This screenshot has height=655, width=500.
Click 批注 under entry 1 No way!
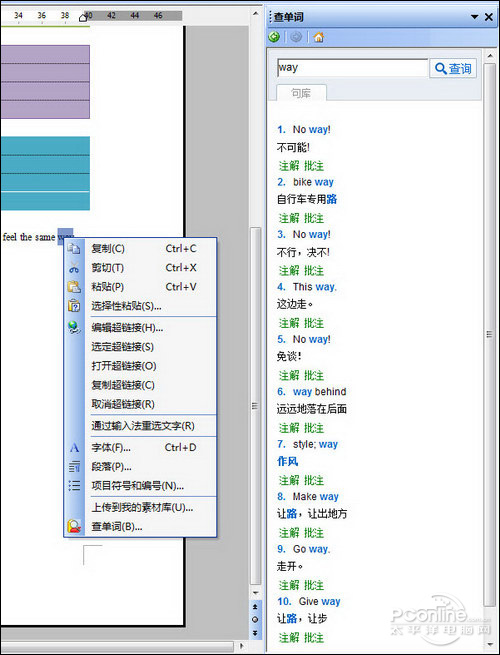tap(314, 166)
